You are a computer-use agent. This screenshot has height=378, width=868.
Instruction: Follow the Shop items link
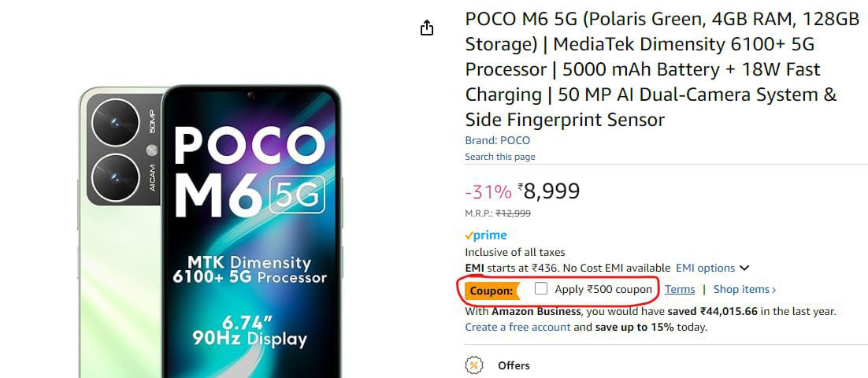(741, 290)
